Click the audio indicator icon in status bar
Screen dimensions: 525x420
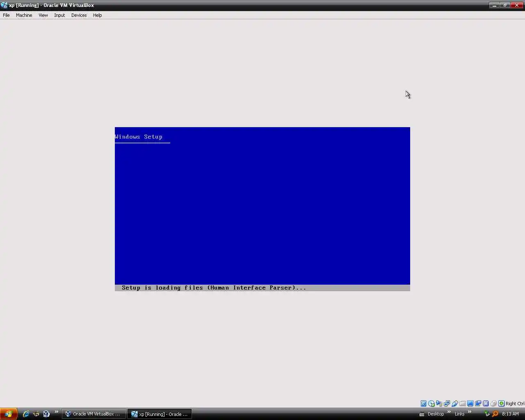439,404
